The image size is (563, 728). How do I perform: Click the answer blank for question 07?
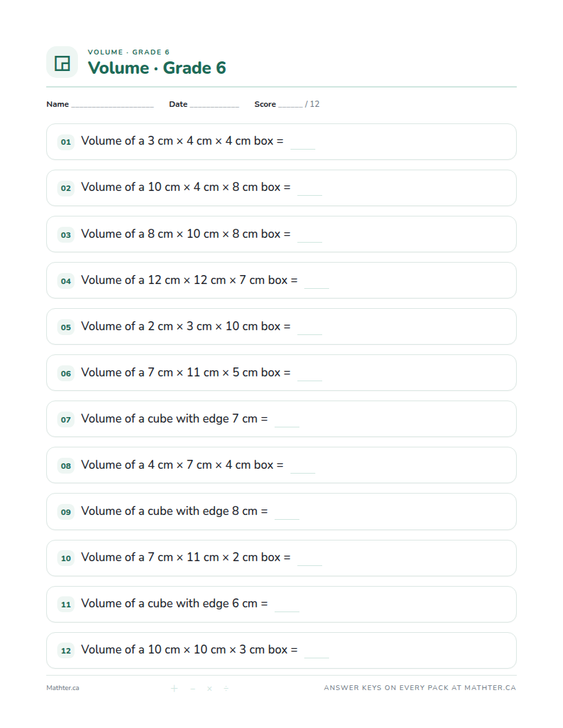(287, 420)
